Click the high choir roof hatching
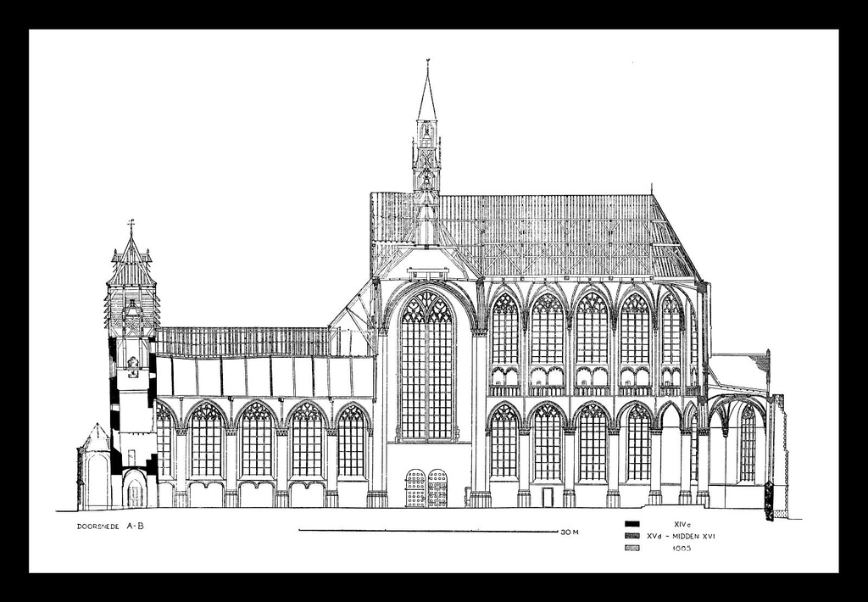The width and height of the screenshot is (868, 602). point(551,233)
